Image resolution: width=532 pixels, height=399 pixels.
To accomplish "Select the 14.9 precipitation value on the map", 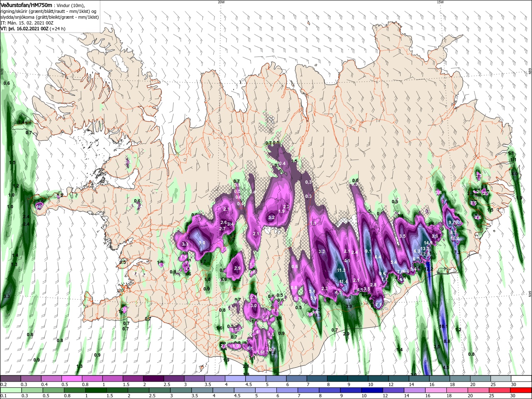I will click(x=428, y=243).
